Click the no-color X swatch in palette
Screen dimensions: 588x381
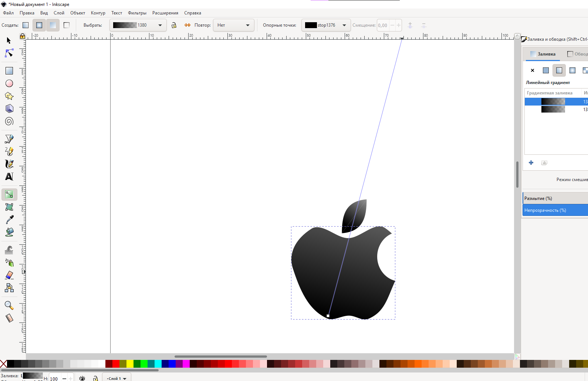3,364
